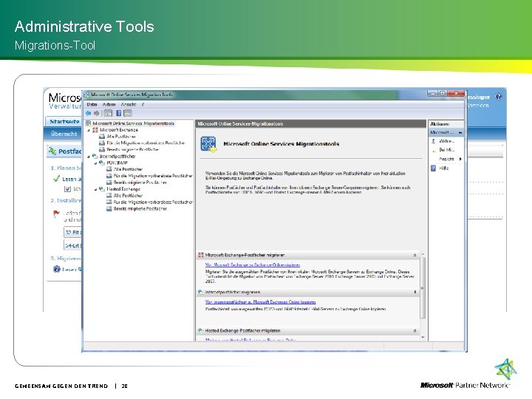
Task: Select the Hosted Exchange tree node
Action: click(x=123, y=189)
